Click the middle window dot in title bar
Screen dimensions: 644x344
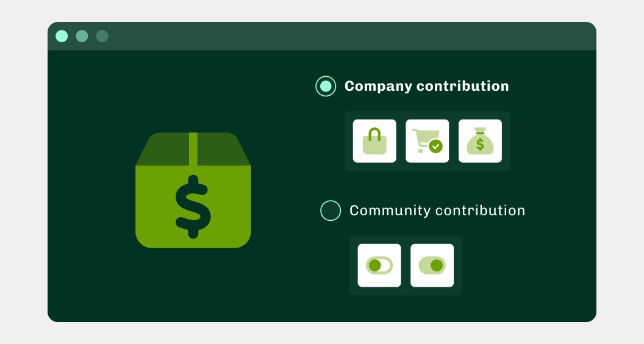pyautogui.click(x=82, y=36)
